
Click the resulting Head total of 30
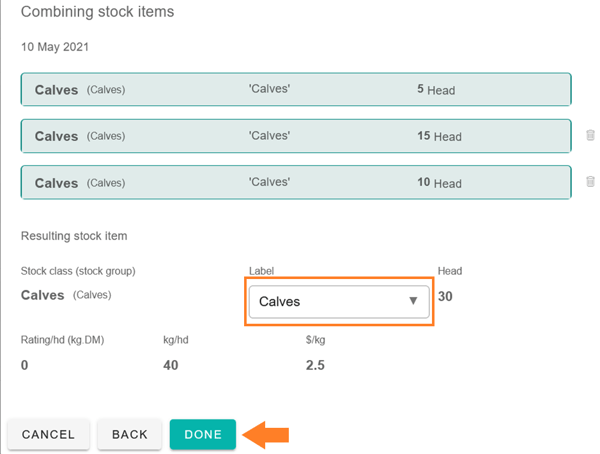(448, 296)
